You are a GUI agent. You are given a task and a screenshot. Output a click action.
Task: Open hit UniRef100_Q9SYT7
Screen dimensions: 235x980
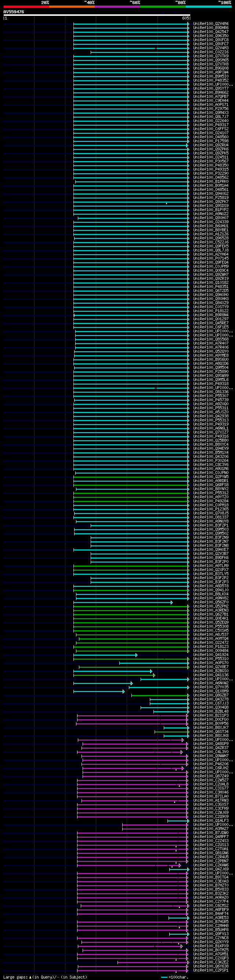click(211, 88)
